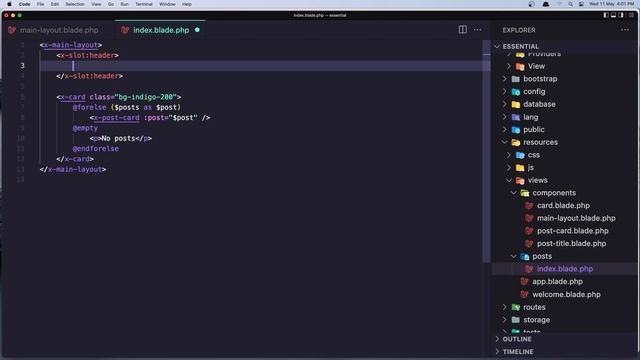The image size is (640, 360).
Task: Click the css folder icon
Action: point(520,155)
